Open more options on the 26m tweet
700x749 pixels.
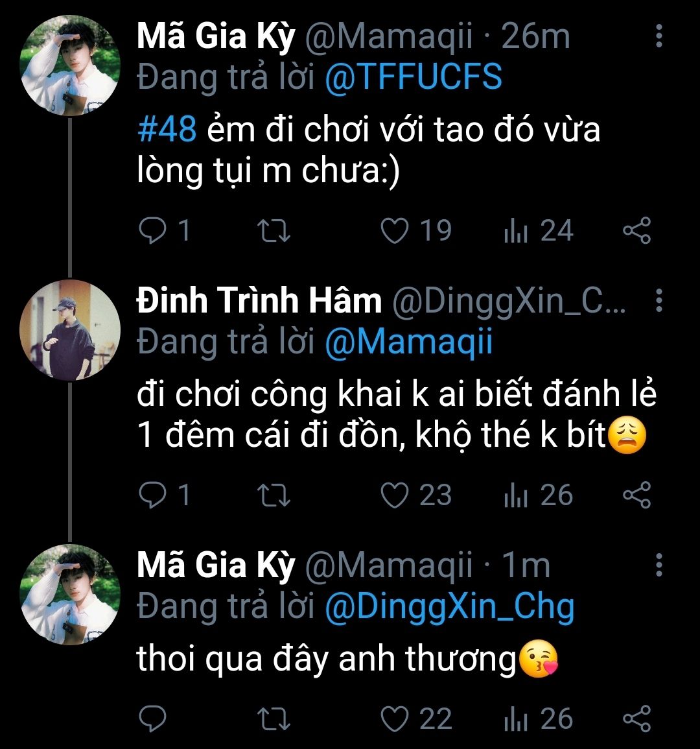[x=659, y=36]
